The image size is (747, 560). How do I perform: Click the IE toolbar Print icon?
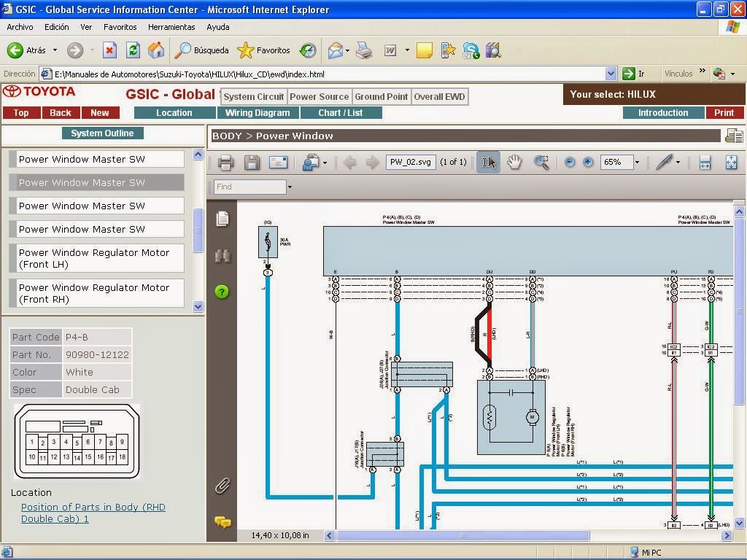(364, 50)
